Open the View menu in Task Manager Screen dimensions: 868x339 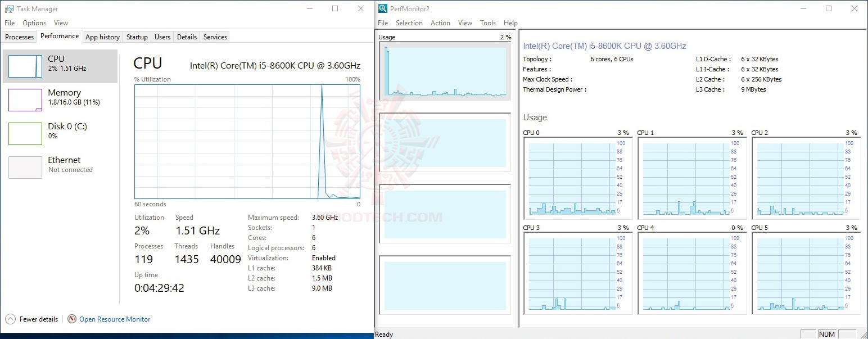(x=61, y=23)
